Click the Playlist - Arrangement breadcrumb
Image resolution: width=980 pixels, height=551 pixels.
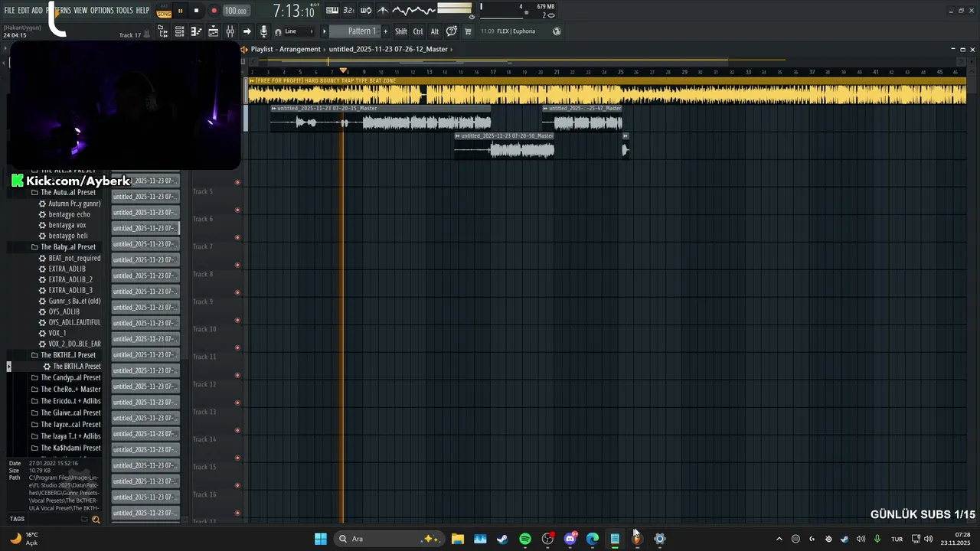tap(286, 49)
